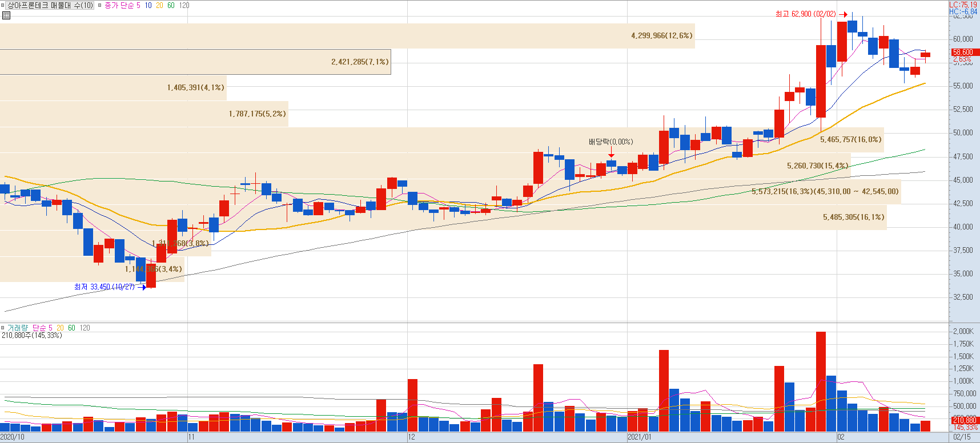Select the volume 60 average label
This screenshot has width=980, height=443.
click(71, 328)
